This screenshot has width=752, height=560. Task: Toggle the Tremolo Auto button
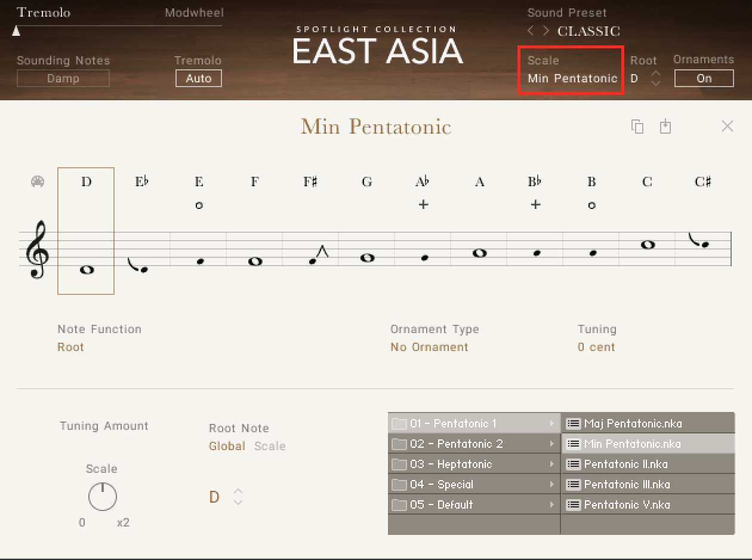point(198,78)
